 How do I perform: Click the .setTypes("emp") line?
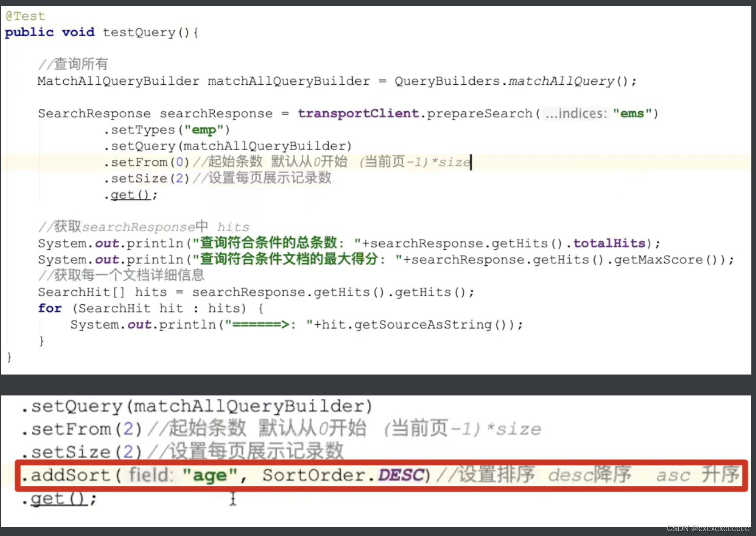tap(167, 130)
